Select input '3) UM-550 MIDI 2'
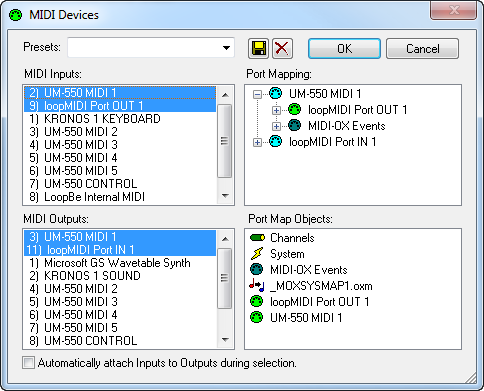 [120, 132]
